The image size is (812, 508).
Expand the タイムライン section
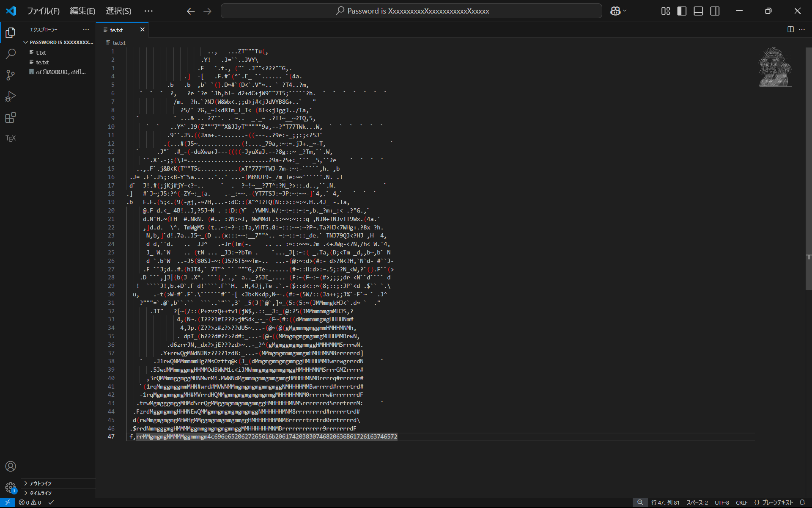pos(58,493)
